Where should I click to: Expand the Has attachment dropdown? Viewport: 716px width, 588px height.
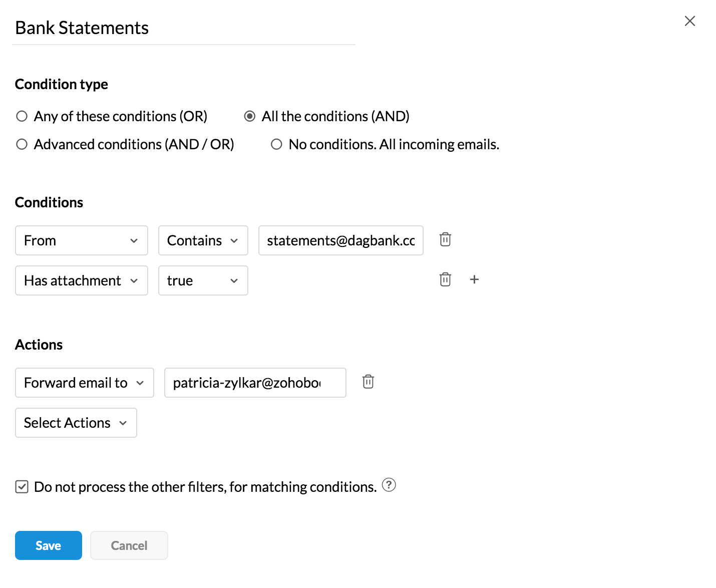click(82, 280)
